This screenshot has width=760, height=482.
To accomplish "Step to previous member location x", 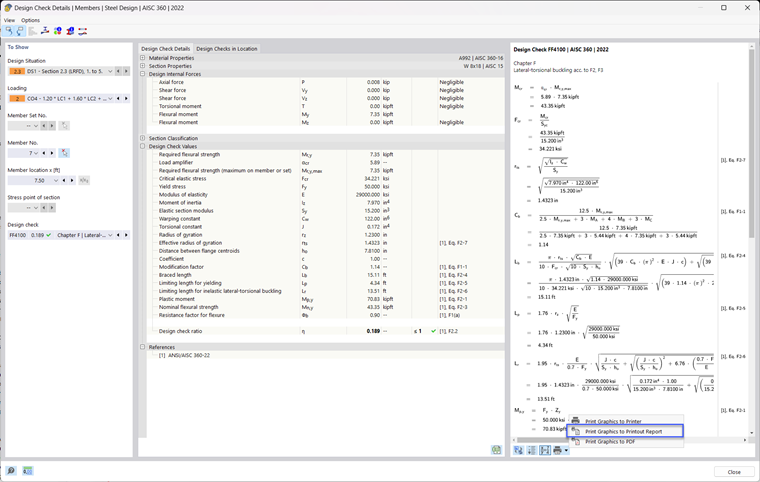I will (64, 180).
